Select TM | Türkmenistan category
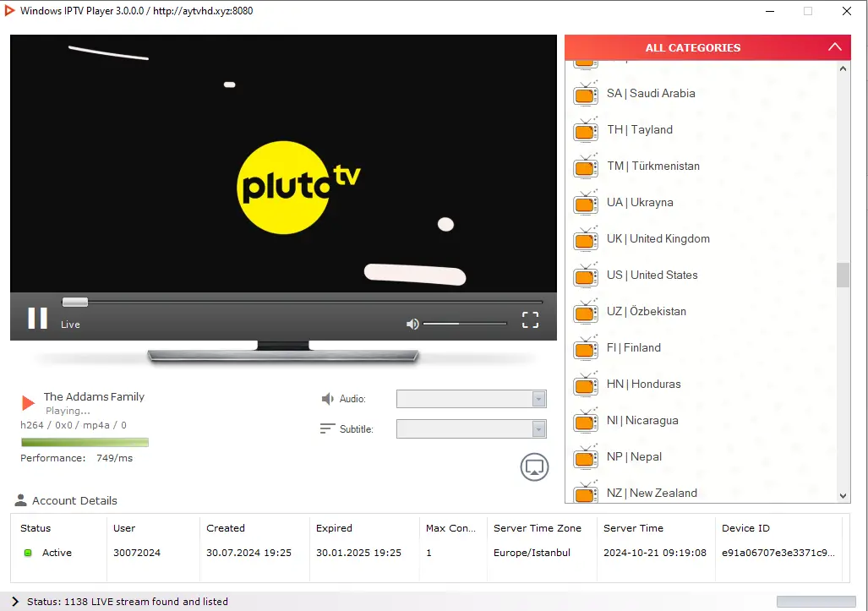868x611 pixels. click(701, 166)
